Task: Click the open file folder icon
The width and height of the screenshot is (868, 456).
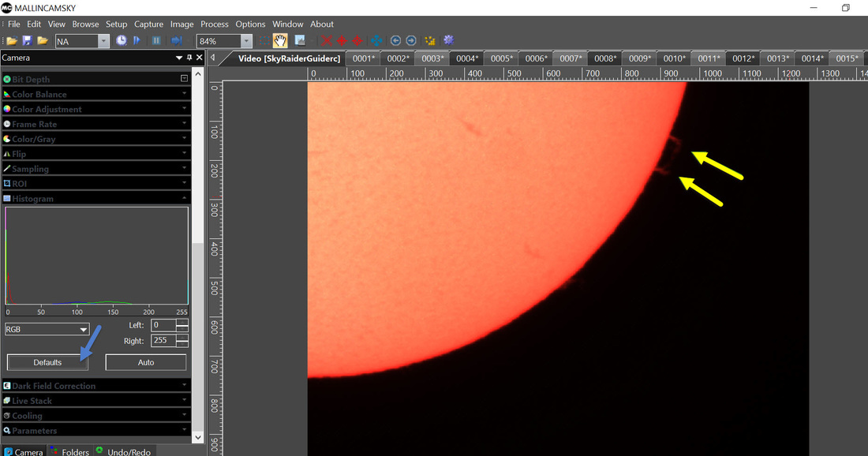Action: pos(12,41)
